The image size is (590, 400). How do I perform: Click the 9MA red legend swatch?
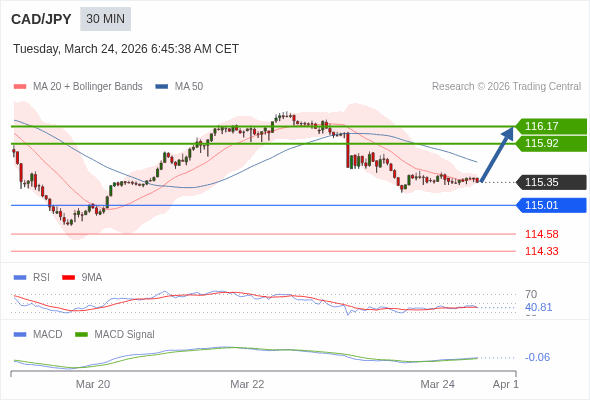(x=68, y=278)
